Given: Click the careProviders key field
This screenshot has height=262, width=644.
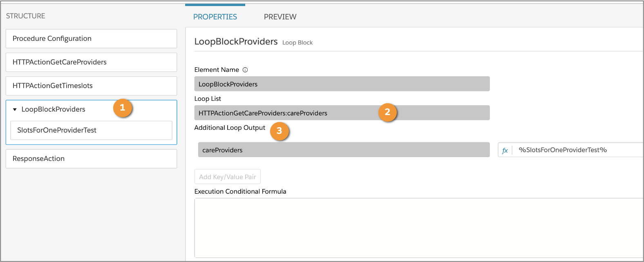Looking at the screenshot, I should coord(344,150).
